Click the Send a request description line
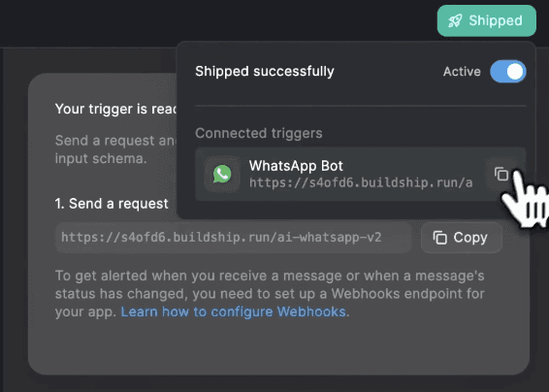 point(115,141)
